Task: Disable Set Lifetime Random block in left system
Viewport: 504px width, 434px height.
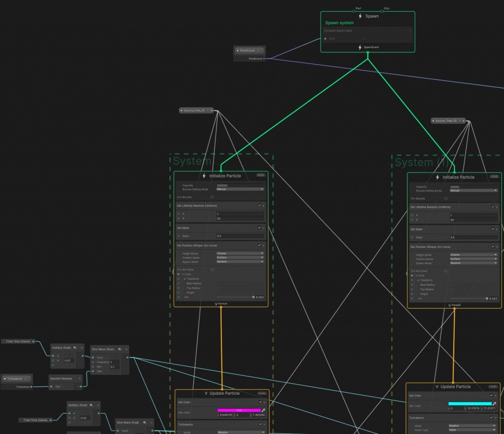Action: click(259, 205)
